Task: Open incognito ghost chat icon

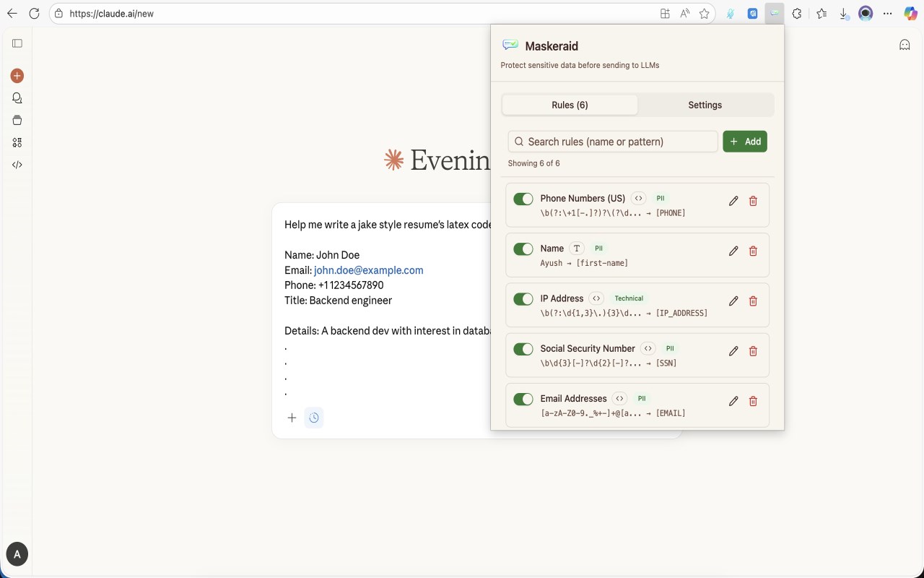Action: tap(905, 45)
